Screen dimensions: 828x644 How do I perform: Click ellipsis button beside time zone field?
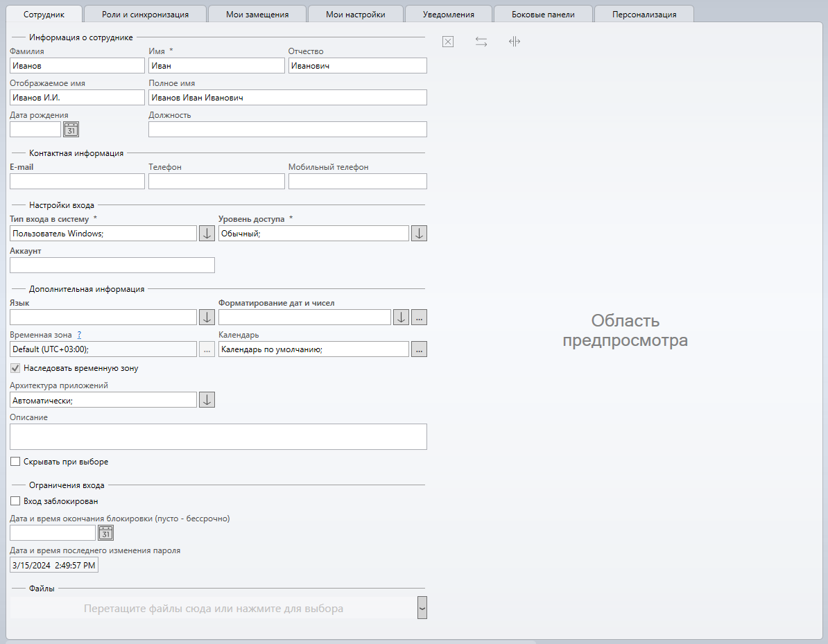click(x=207, y=349)
